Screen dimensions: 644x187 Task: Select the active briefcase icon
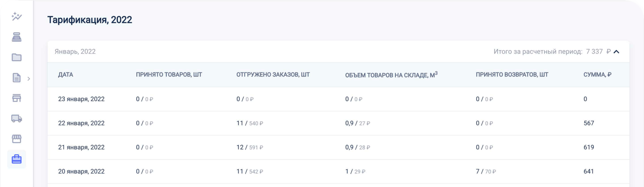[16, 159]
